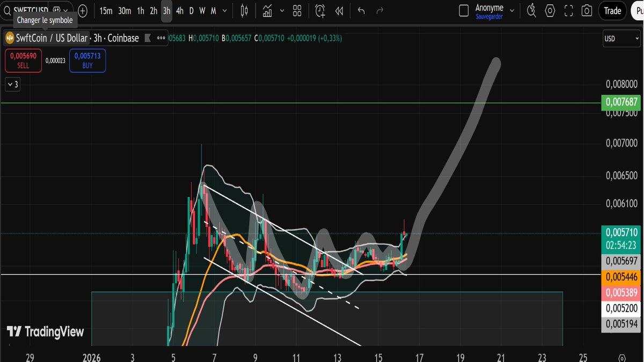The image size is (644, 362).
Task: Open the indicators menu
Action: click(267, 11)
